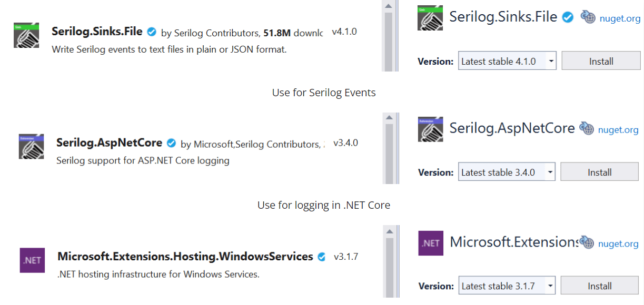The image size is (644, 305).
Task: Click the Serilog.AspNetCore icon in the details pane
Action: coord(430,129)
